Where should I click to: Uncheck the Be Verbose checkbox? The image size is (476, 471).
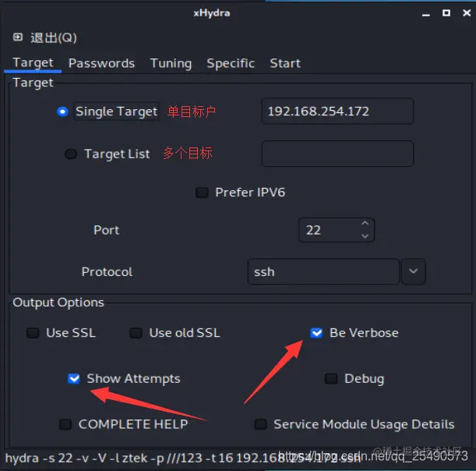[316, 333]
